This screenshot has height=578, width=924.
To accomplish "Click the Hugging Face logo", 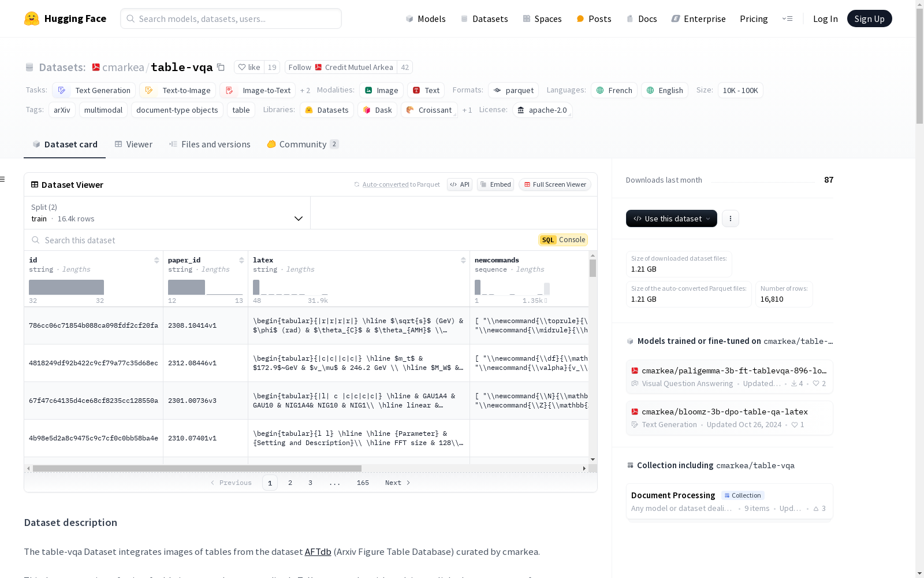I will click(65, 18).
